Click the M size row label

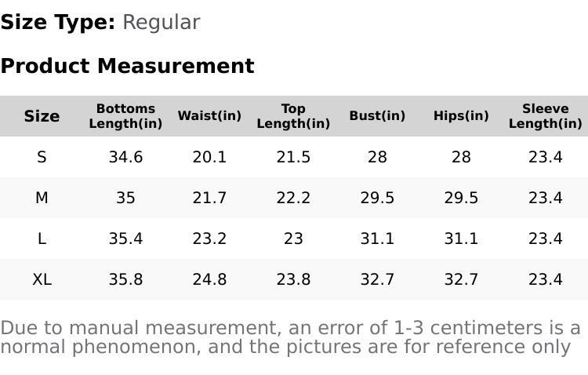tap(42, 198)
